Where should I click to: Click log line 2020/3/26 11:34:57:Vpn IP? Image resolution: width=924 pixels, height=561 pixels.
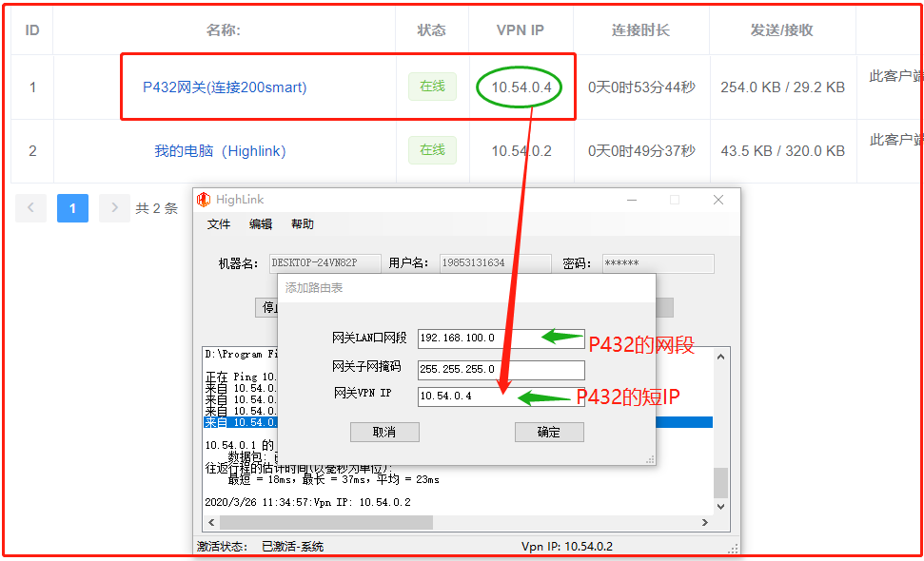pos(307,502)
